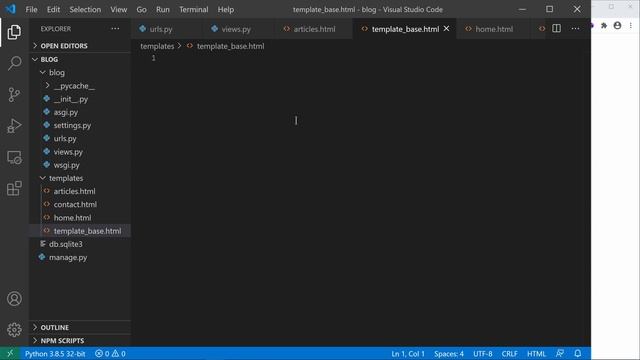Collapse the blog folder
This screenshot has width=640, height=360.
click(x=80, y=72)
